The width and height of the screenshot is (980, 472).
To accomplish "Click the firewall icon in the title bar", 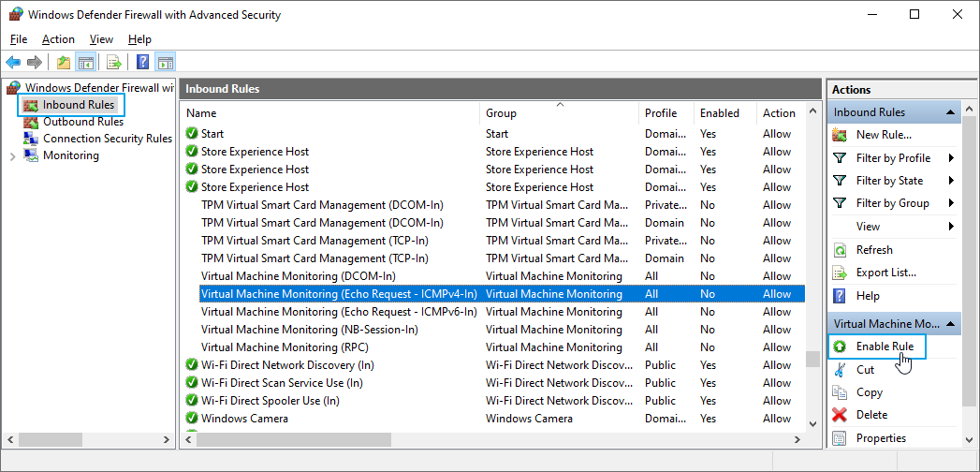I will point(16,14).
